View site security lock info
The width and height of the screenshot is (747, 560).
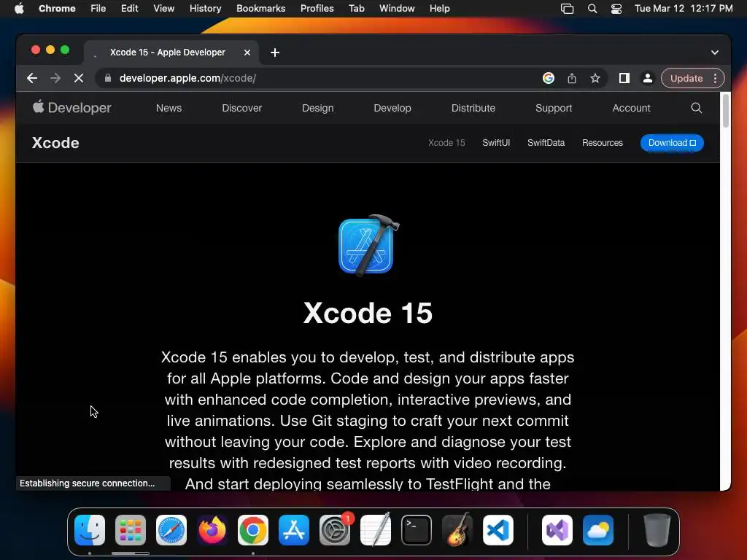point(108,78)
